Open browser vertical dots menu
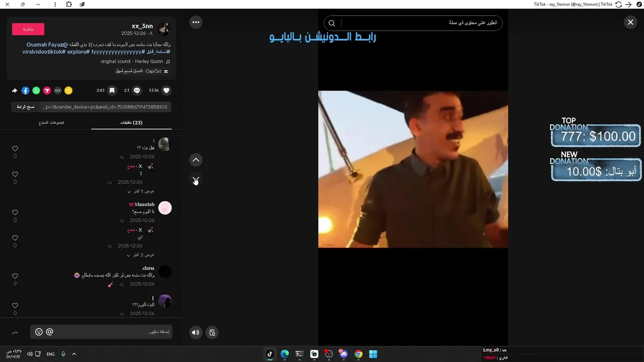The image size is (644, 362). [x=55, y=5]
